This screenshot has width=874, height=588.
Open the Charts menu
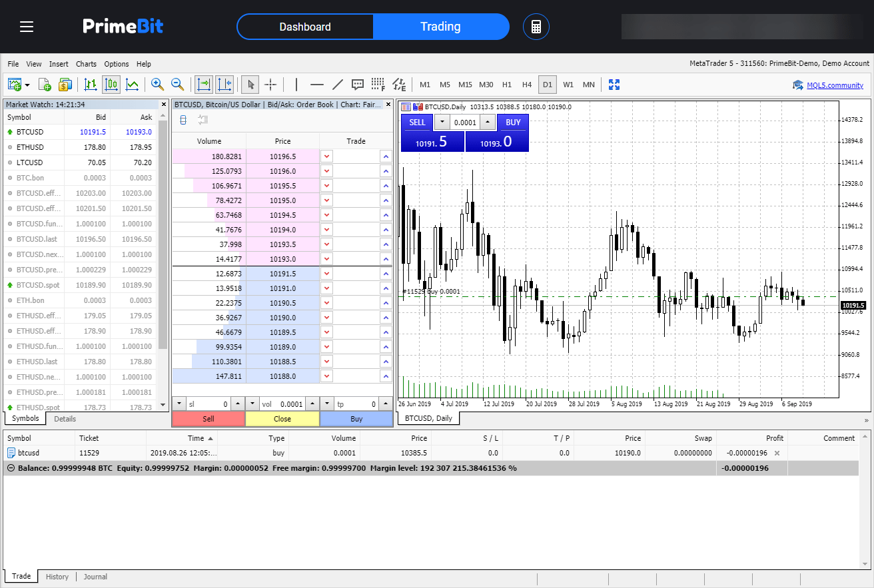click(x=86, y=64)
